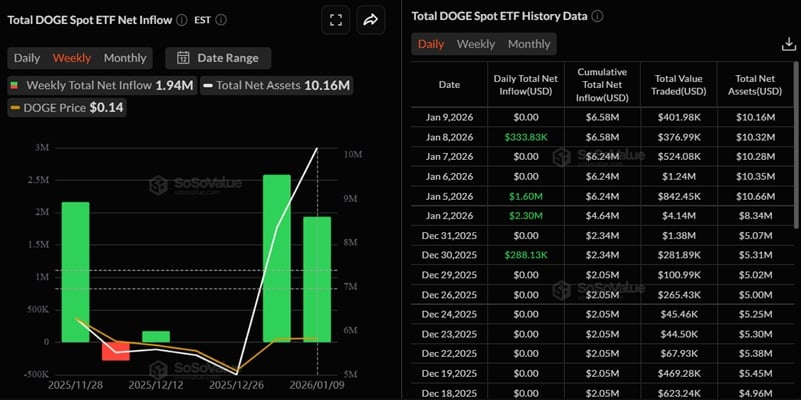Download the ETF history data
This screenshot has height=400, width=801.
789,45
